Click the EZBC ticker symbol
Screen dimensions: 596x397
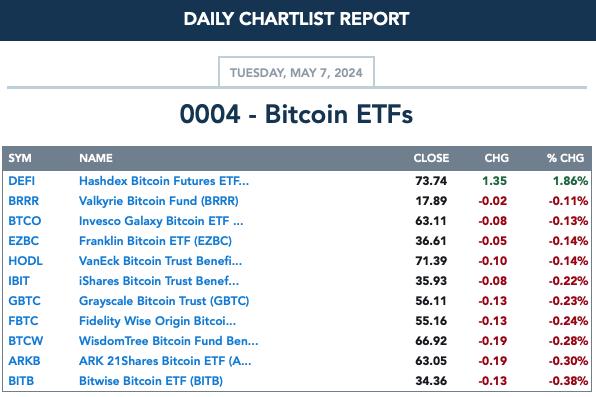24,241
